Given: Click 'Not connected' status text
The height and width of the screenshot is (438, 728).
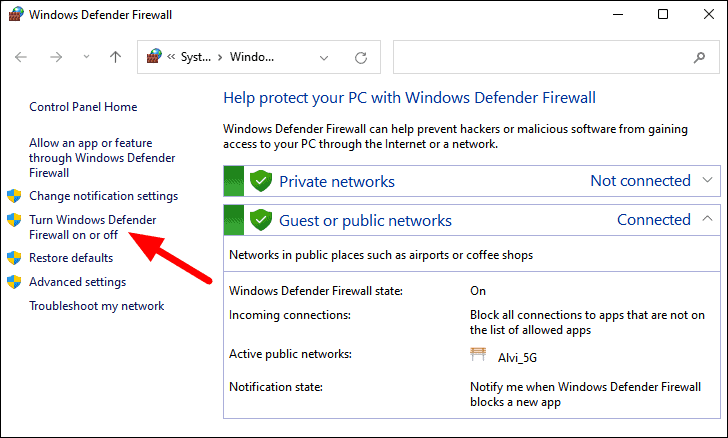Looking at the screenshot, I should coord(640,181).
